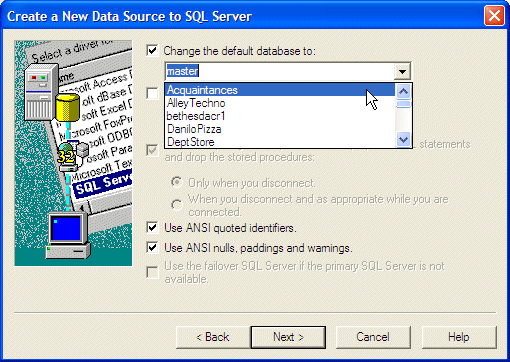This screenshot has width=510, height=362.
Task: Toggle Use ANSI quoted identifiers checkbox
Action: click(x=152, y=228)
